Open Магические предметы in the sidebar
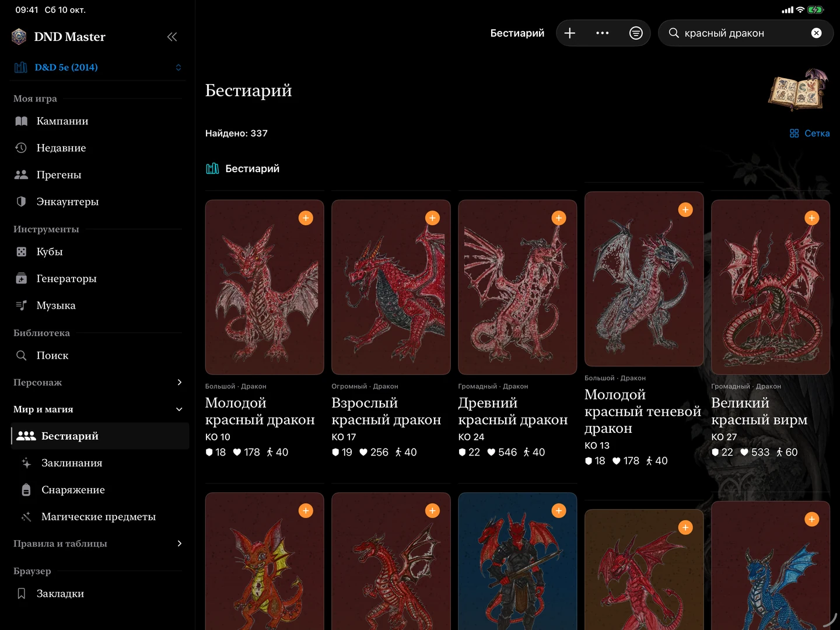This screenshot has width=840, height=630. 100,516
